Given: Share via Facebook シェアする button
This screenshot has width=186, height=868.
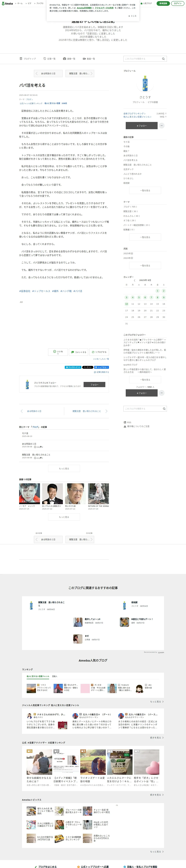Looking at the screenshot, I should pyautogui.click(x=102, y=367).
